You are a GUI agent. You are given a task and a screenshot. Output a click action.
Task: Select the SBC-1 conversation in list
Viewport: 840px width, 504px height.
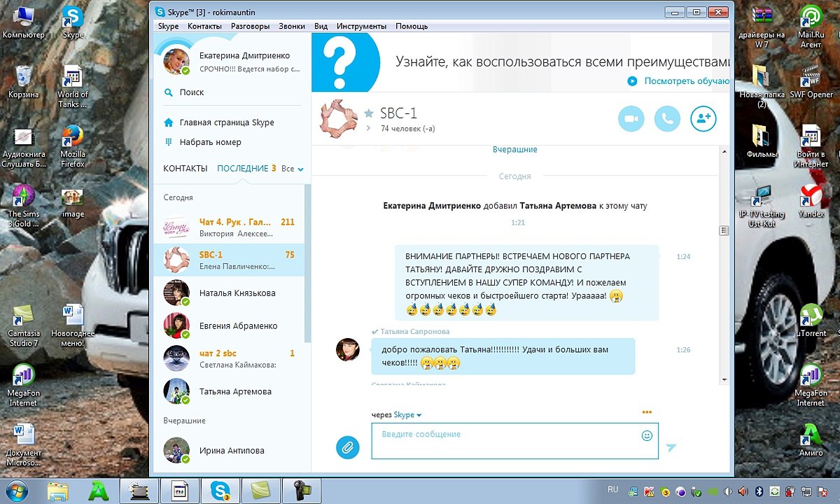pyautogui.click(x=230, y=260)
